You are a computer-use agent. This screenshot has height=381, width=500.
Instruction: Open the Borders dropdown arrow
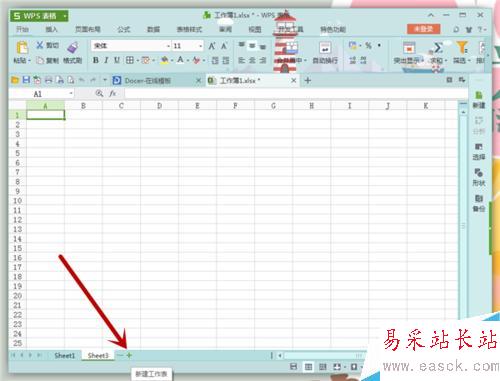[137, 61]
